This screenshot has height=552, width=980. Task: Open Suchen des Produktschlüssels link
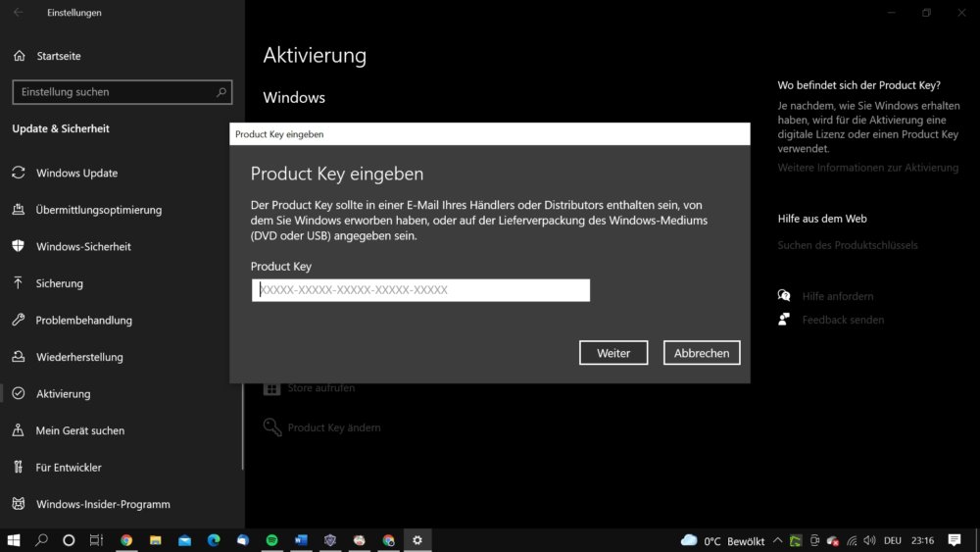pyautogui.click(x=848, y=245)
